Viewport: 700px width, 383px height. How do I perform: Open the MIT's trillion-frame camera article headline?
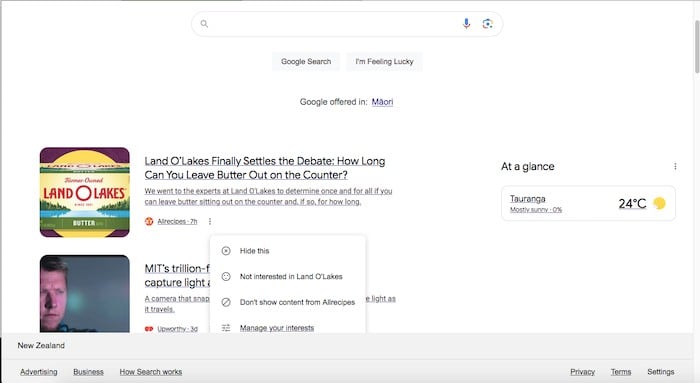[177, 275]
